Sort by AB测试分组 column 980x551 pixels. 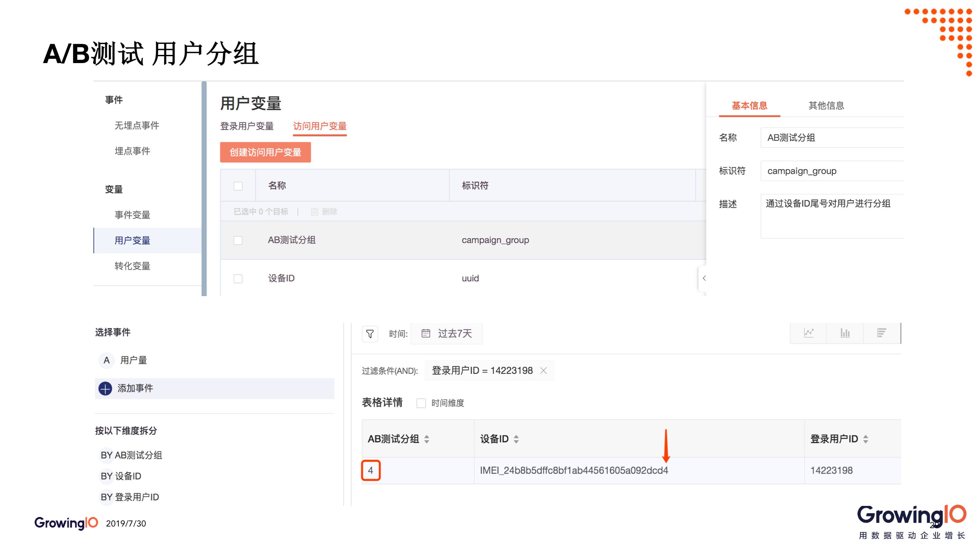point(427,439)
